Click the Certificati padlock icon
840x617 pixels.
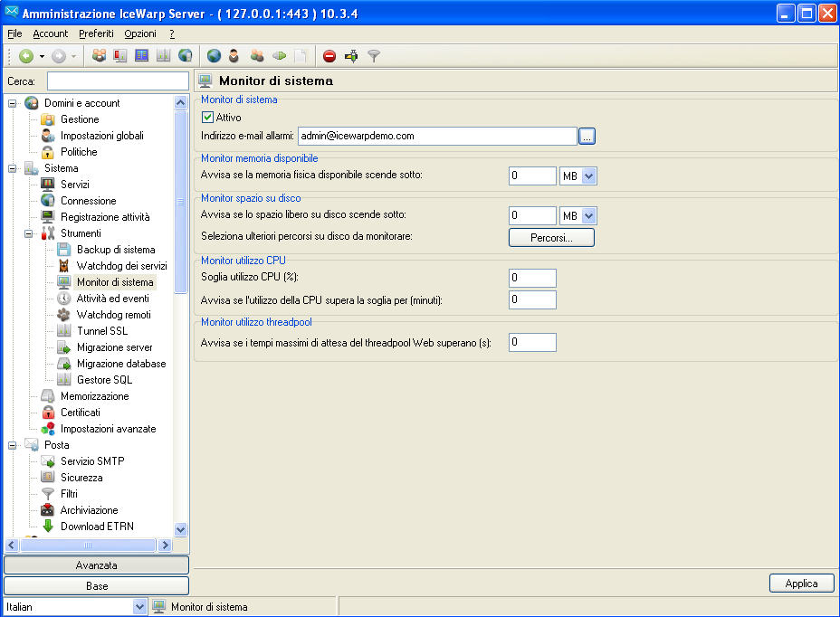click(x=48, y=413)
